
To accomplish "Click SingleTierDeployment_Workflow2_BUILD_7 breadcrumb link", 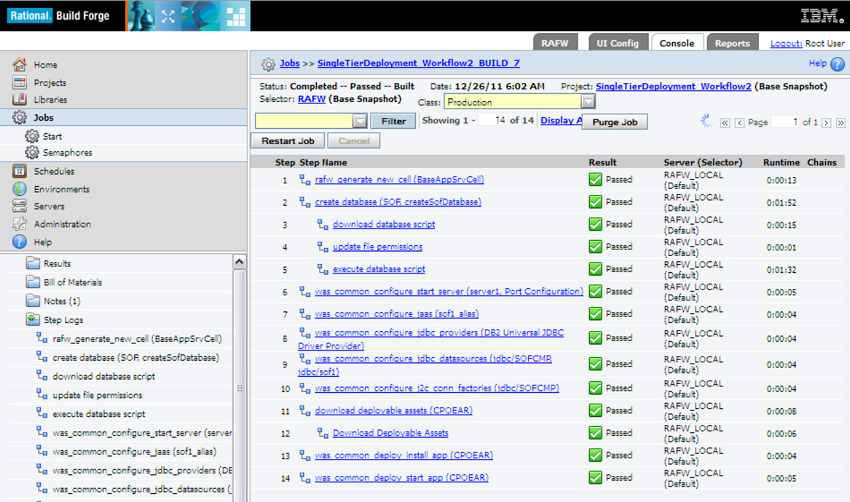I will [x=418, y=63].
